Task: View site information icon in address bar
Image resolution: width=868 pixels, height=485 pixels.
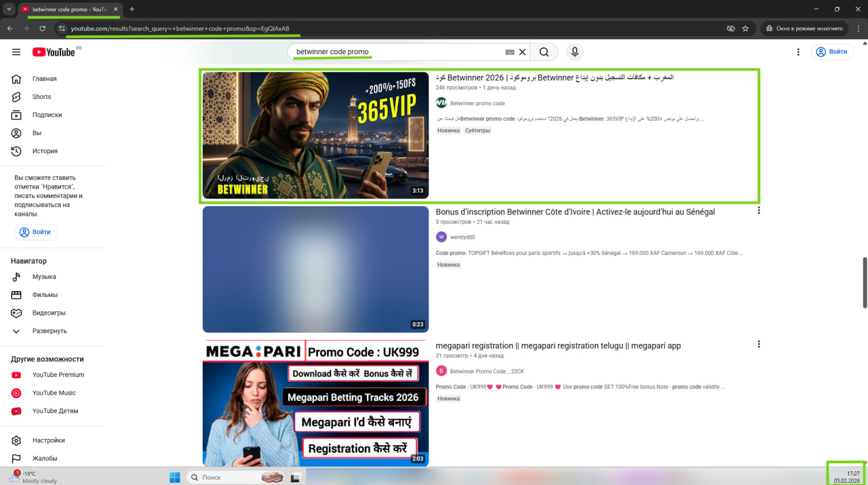Action: point(61,28)
